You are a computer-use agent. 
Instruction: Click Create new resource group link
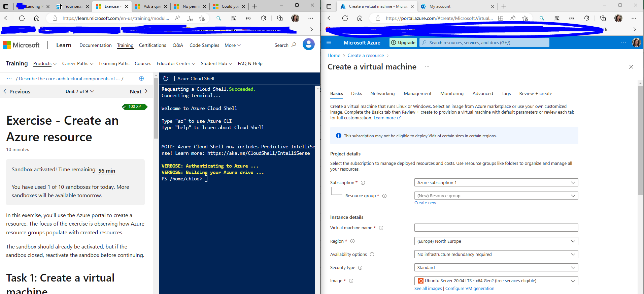click(425, 203)
